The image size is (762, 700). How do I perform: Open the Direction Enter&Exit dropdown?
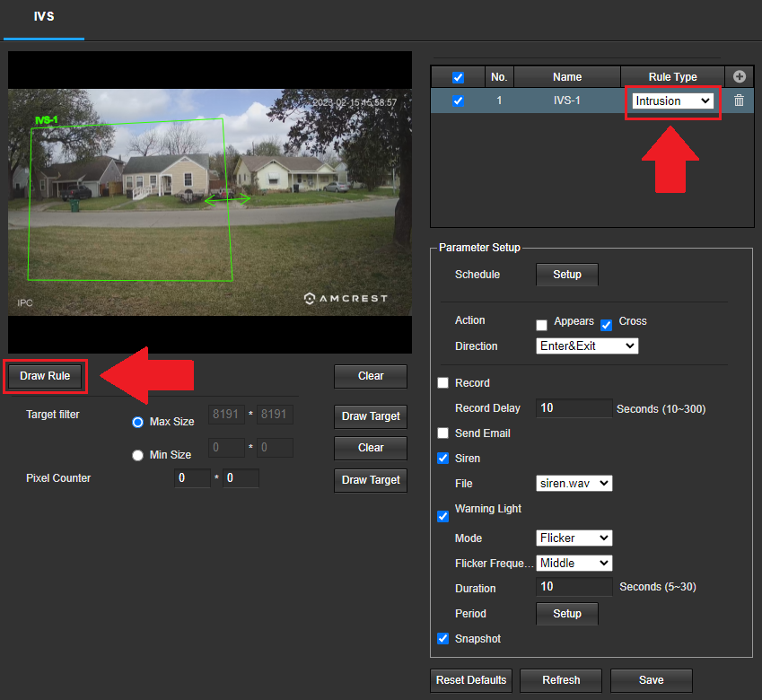tap(587, 346)
